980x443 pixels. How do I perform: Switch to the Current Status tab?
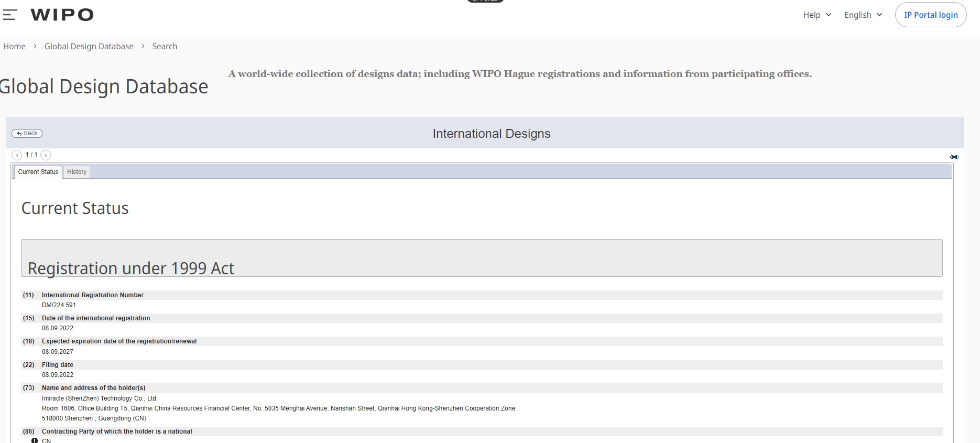point(38,172)
